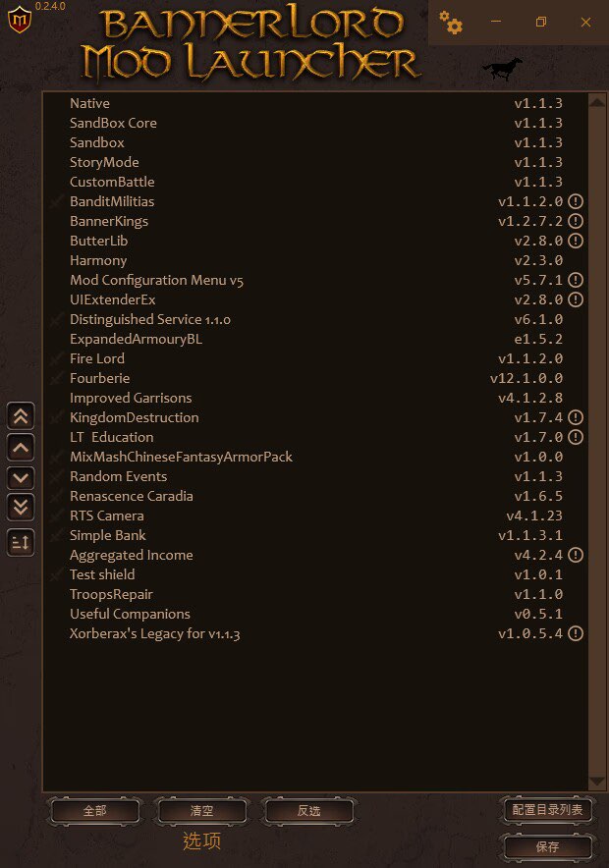This screenshot has width=609, height=868.
Task: Move selected mod to top of list
Action: (21, 416)
